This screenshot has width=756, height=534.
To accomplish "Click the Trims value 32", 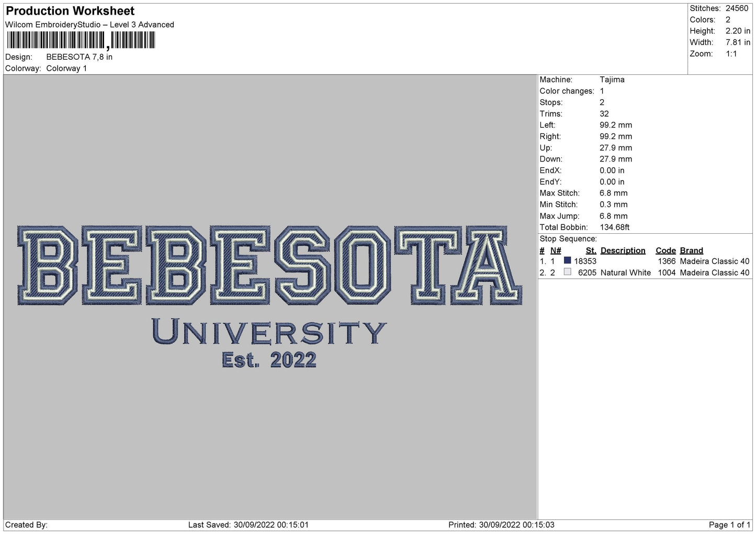I will click(x=604, y=114).
